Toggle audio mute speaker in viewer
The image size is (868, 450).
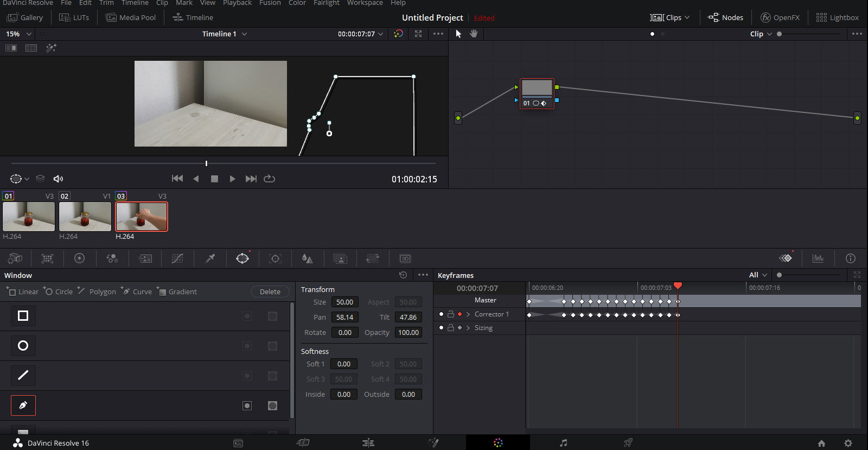click(58, 179)
